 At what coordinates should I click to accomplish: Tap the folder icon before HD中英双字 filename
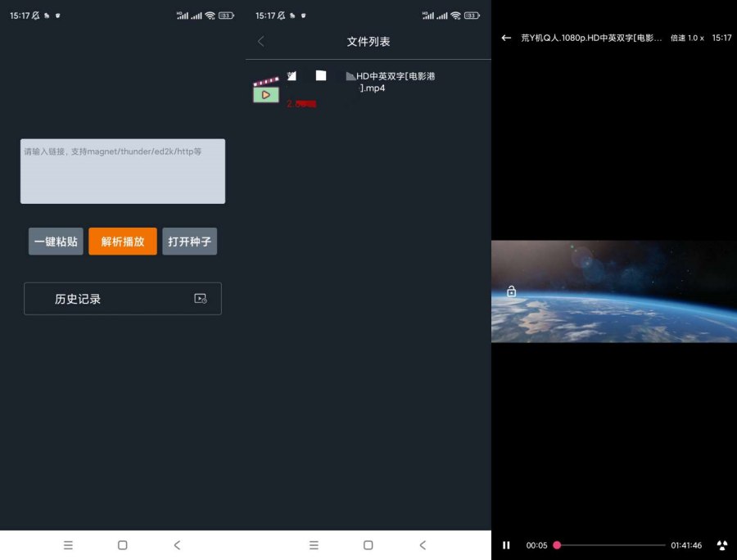[x=350, y=75]
